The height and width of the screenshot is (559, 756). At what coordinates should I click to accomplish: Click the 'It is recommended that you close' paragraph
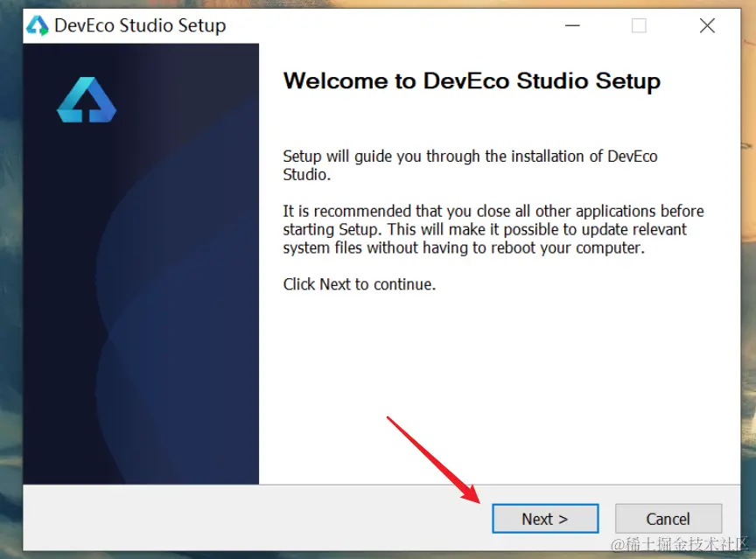(493, 229)
